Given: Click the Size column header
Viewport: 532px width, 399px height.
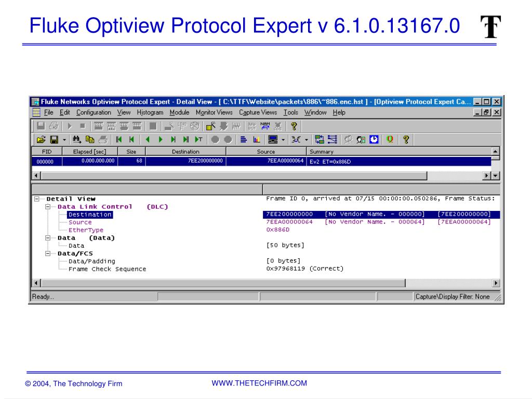Looking at the screenshot, I should pos(131,152).
